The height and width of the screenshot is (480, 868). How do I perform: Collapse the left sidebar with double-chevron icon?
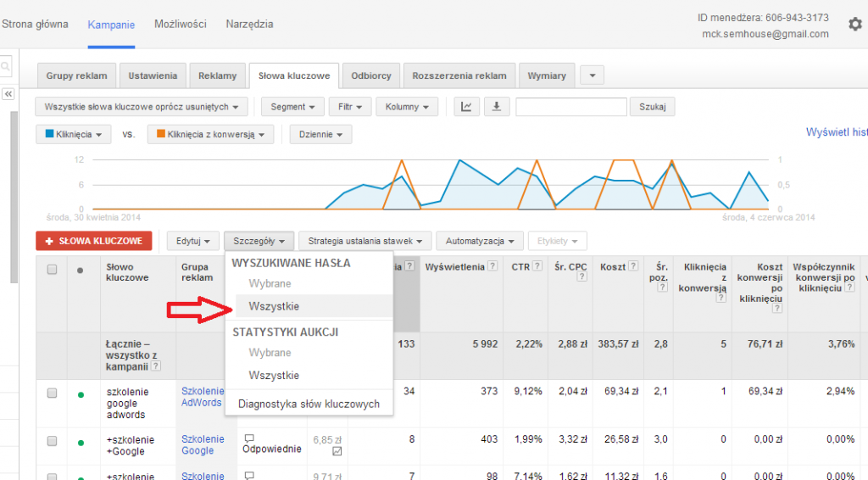pyautogui.click(x=8, y=94)
